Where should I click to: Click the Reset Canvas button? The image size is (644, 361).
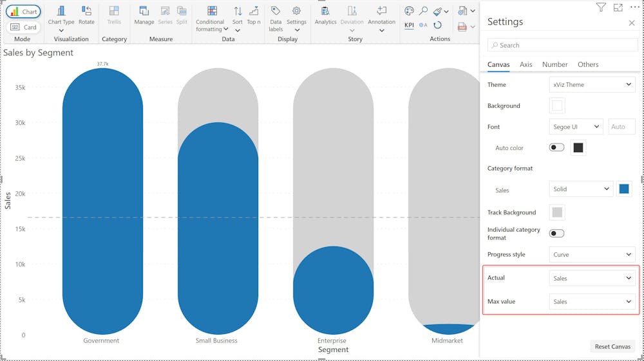click(612, 346)
